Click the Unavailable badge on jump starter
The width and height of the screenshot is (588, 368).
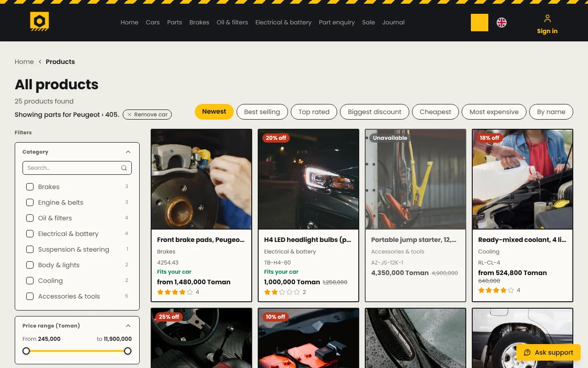pos(390,138)
